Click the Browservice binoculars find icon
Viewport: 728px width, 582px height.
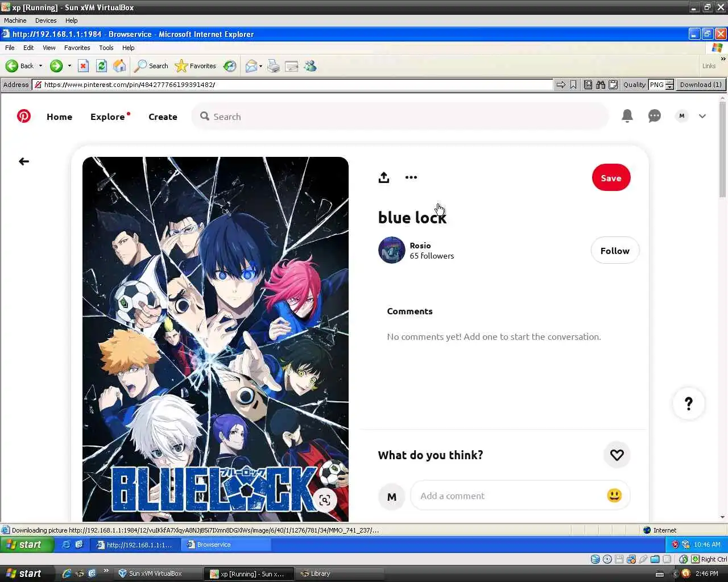coord(601,85)
